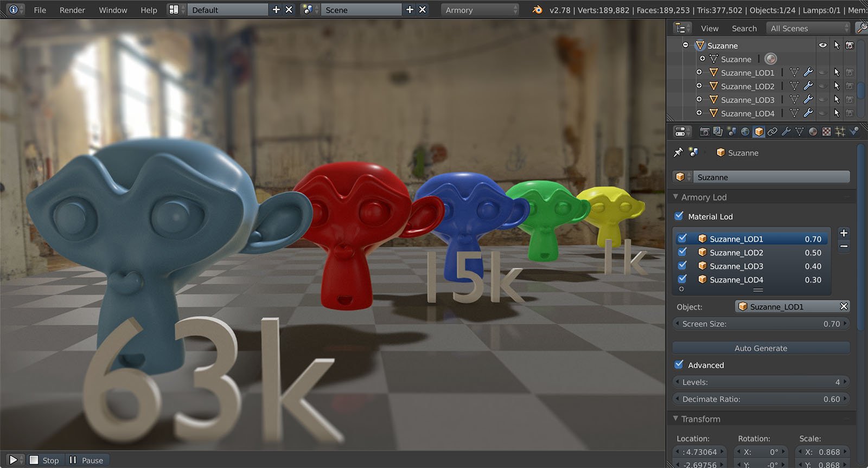Pause the Armory player
868x468 pixels.
[86, 460]
